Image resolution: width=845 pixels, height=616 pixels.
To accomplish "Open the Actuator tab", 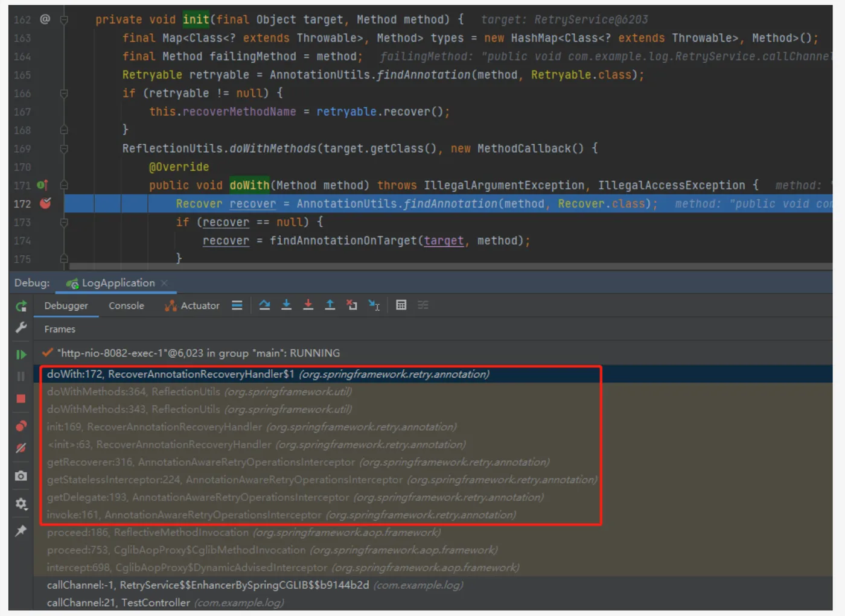I will pyautogui.click(x=192, y=306).
